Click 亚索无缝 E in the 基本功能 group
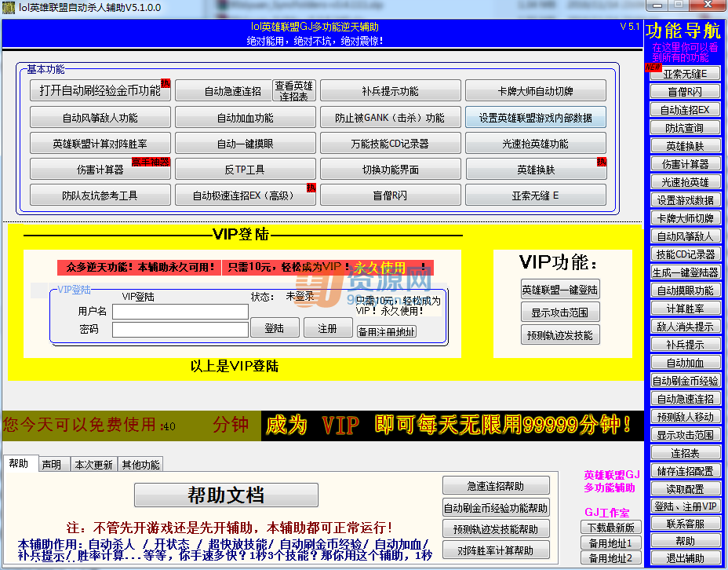The width and height of the screenshot is (728, 570). [x=536, y=195]
